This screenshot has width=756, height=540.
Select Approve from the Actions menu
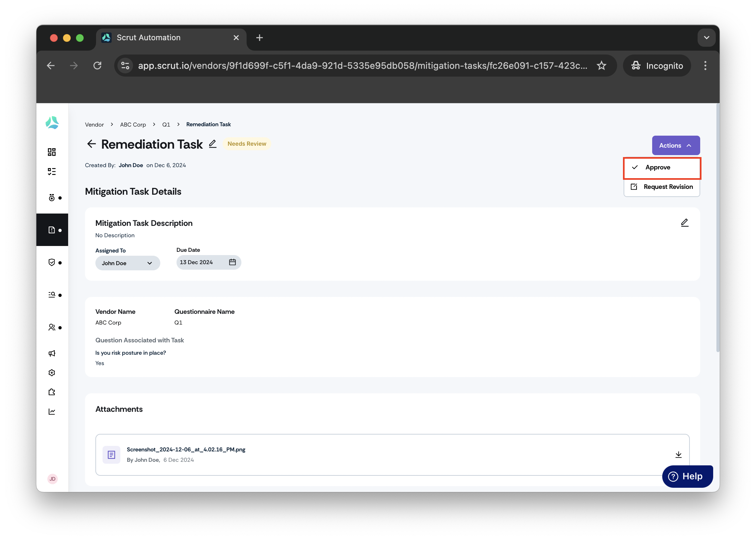(x=662, y=167)
